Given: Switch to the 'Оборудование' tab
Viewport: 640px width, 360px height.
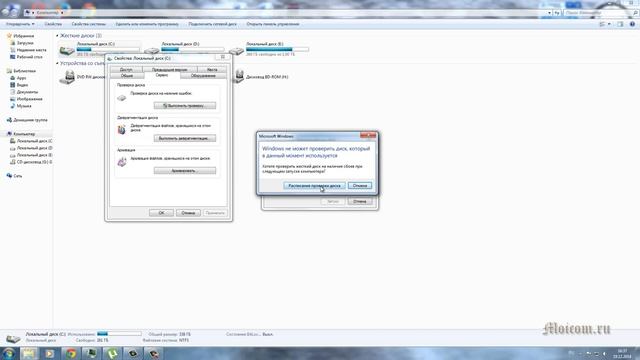Looking at the screenshot, I should click(203, 76).
